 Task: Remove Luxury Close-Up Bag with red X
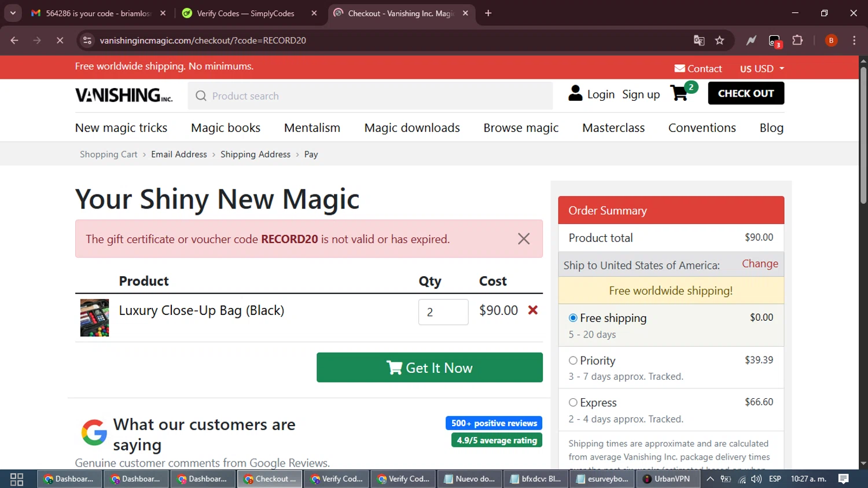[x=533, y=310]
